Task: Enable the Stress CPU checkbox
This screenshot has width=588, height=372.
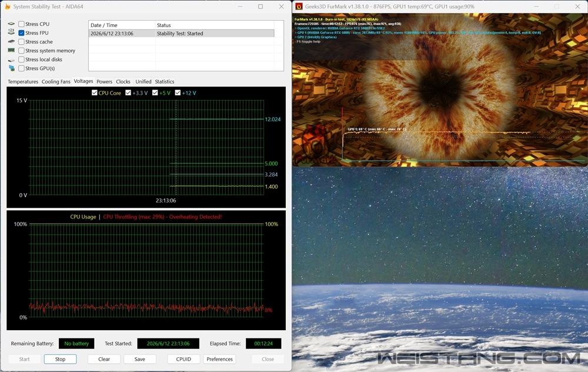Action: tap(21, 24)
